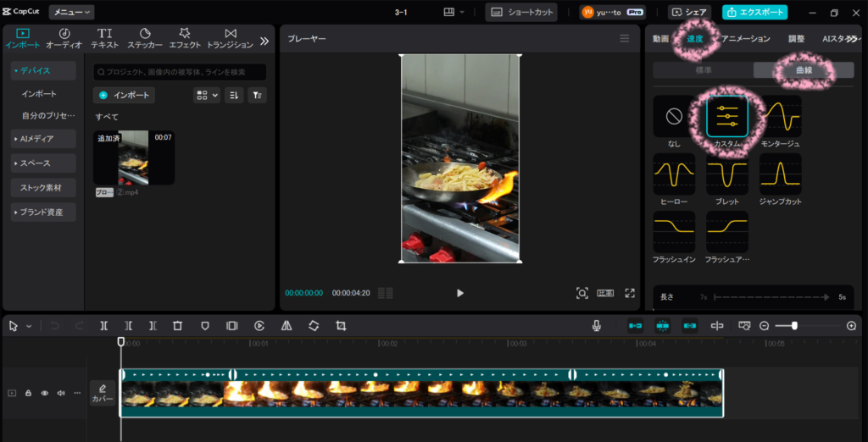This screenshot has width=868, height=442.
Task: Start voiceover with the microphone icon
Action: (596, 326)
